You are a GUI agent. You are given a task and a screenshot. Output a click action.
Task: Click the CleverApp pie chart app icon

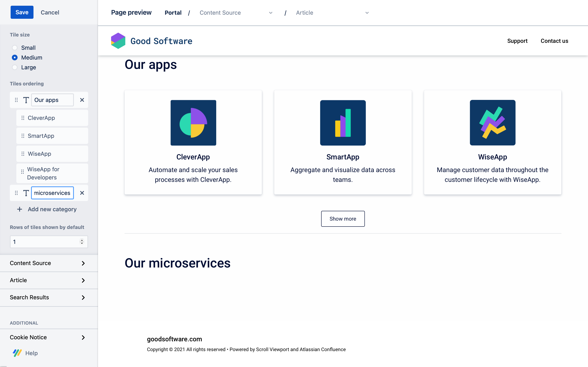(193, 123)
